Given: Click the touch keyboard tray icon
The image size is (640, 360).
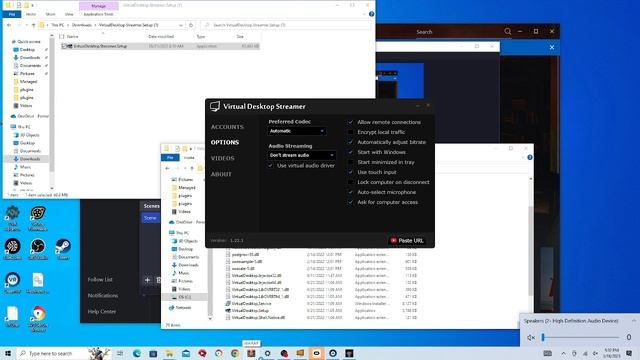Looking at the screenshot, I should point(548,353).
